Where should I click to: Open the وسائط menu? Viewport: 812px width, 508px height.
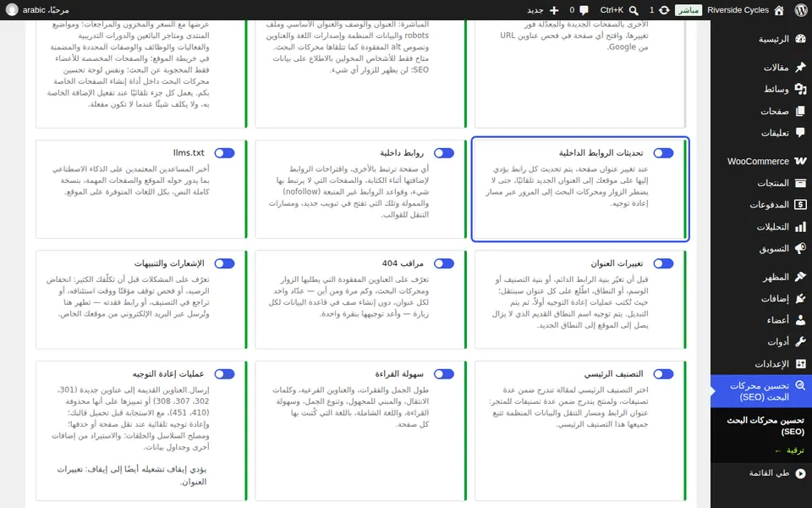point(761,89)
